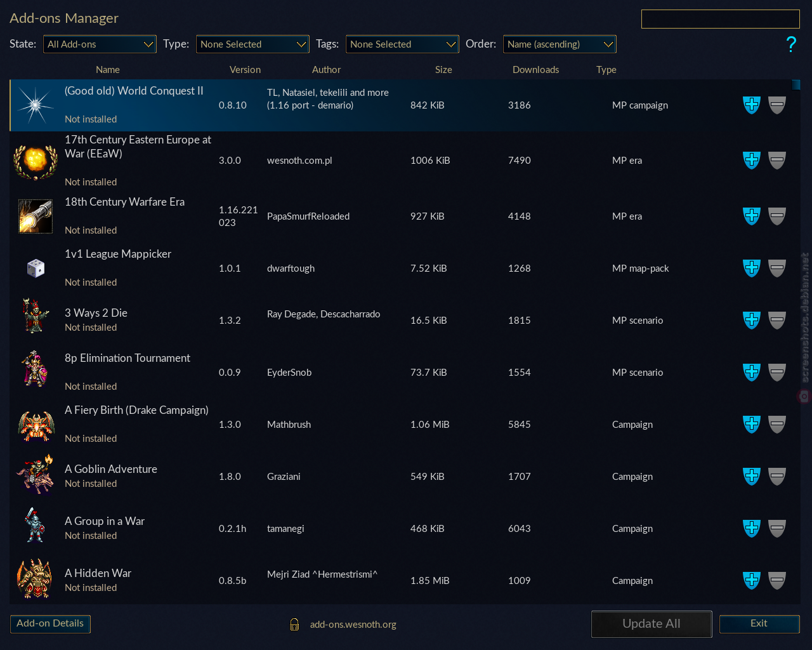
Task: Select A Fiery Birth drake thumbnail
Action: click(36, 425)
